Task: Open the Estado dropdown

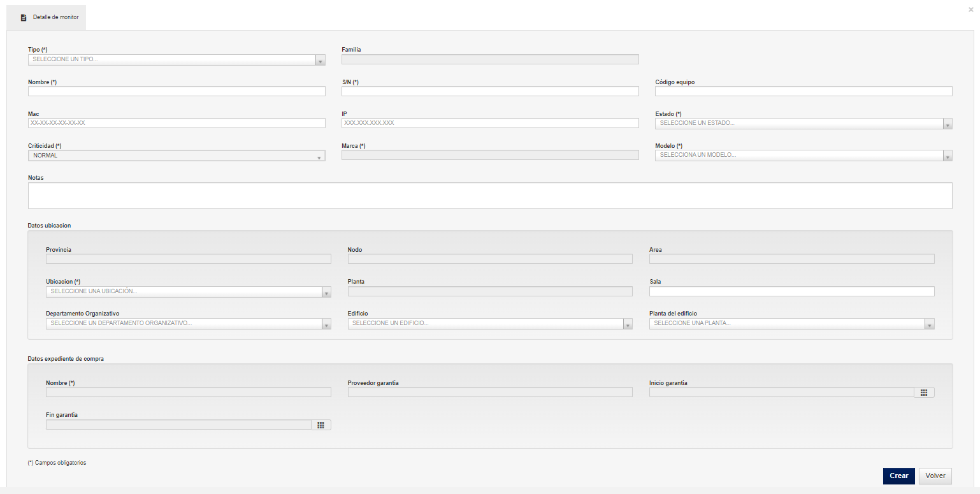Action: coord(803,124)
